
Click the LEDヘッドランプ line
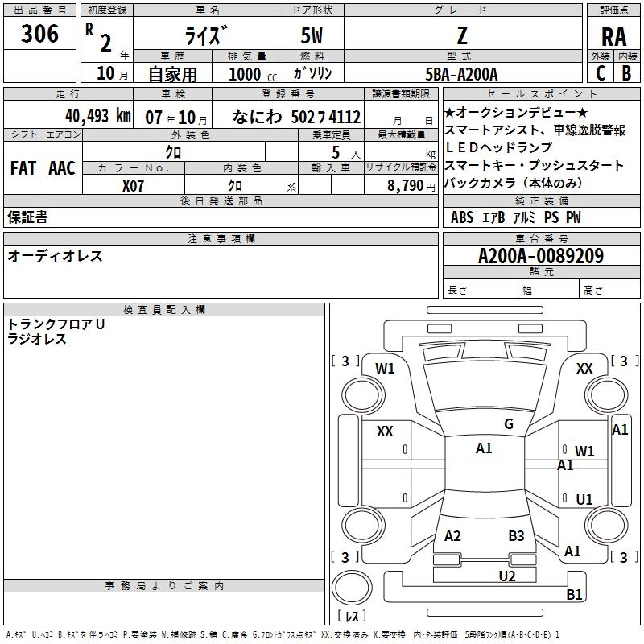[x=498, y=147]
